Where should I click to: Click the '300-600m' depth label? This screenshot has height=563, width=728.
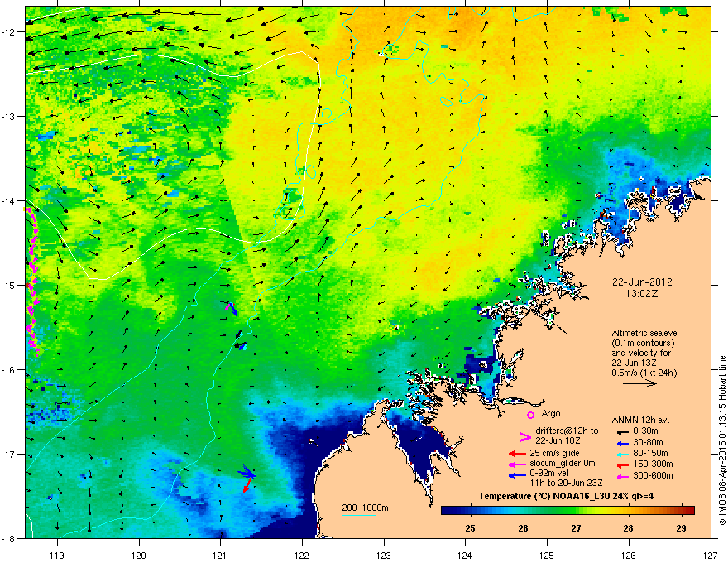(x=653, y=475)
